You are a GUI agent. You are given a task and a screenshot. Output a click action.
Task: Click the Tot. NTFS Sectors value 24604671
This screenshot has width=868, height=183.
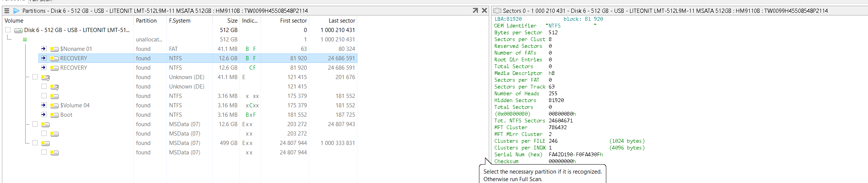point(561,120)
